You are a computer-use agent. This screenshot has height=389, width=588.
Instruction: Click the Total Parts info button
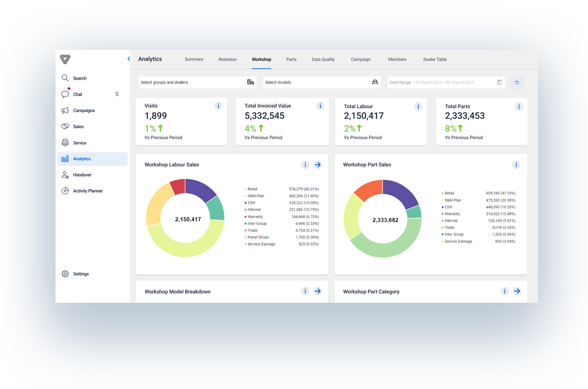[519, 106]
